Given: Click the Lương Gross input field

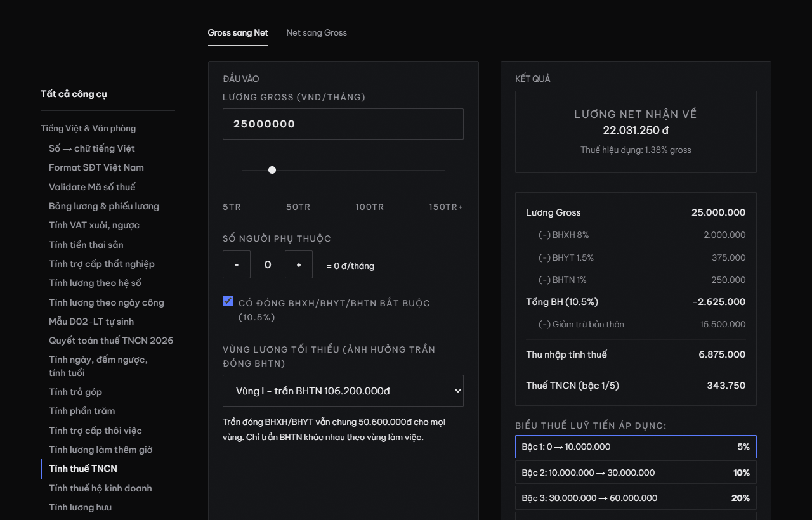Looking at the screenshot, I should [x=343, y=124].
